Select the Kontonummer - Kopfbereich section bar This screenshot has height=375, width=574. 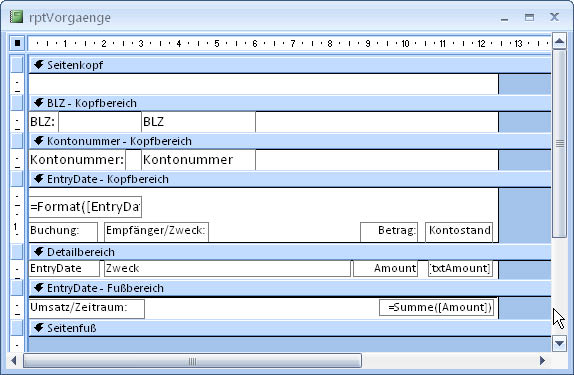click(x=290, y=141)
